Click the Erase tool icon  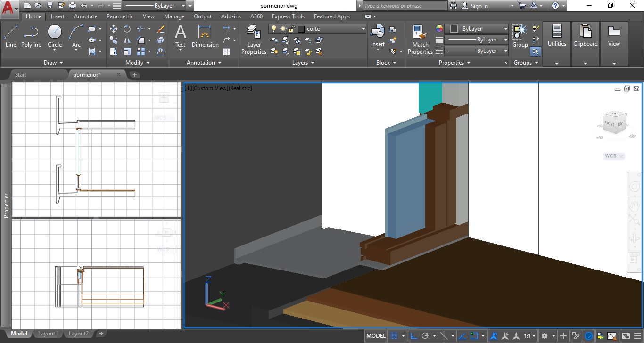160,29
